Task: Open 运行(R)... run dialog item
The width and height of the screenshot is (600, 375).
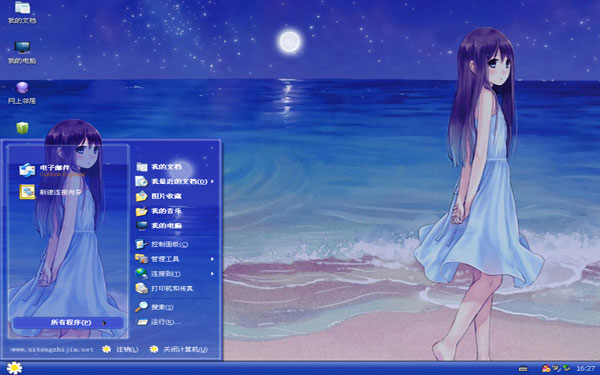Action: pos(158,322)
